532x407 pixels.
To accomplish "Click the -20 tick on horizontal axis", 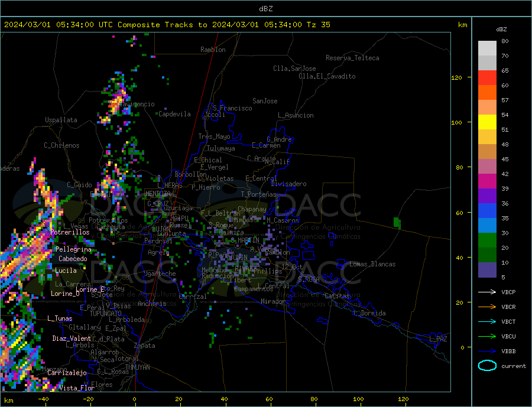I will [x=88, y=399].
